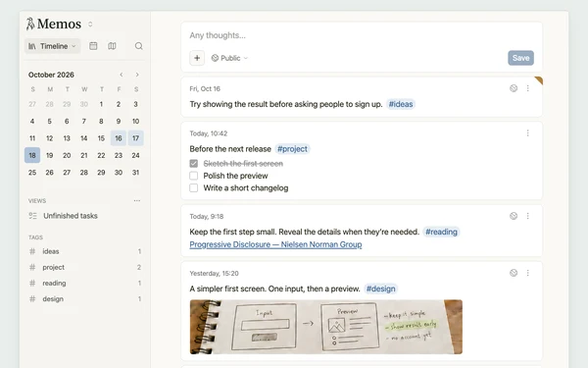The width and height of the screenshot is (588, 368).
Task: Expand the workspace switcher beside Memos
Action: (x=90, y=24)
